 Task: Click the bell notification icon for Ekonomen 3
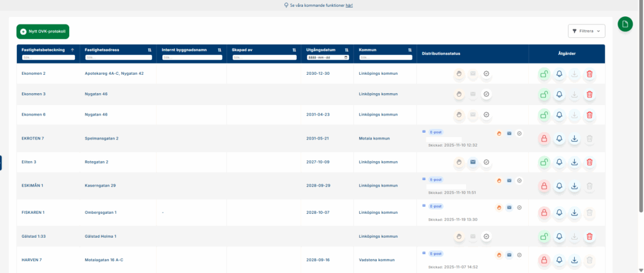click(559, 94)
